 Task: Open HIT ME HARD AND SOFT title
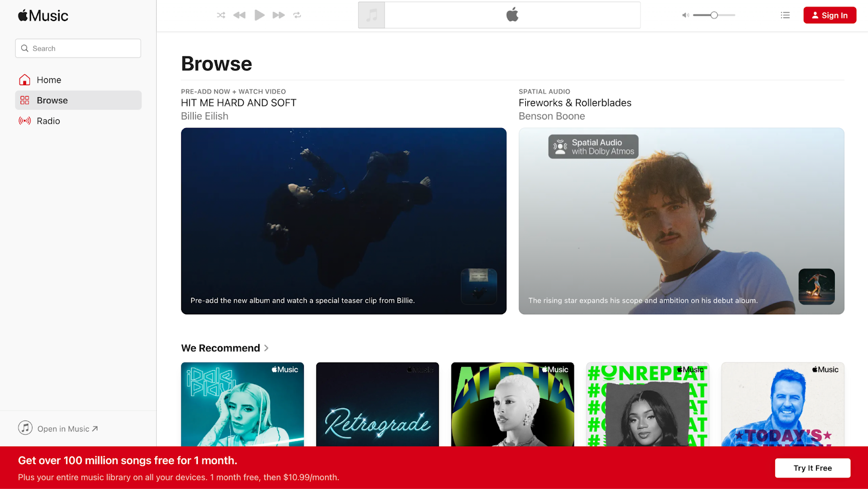[239, 103]
